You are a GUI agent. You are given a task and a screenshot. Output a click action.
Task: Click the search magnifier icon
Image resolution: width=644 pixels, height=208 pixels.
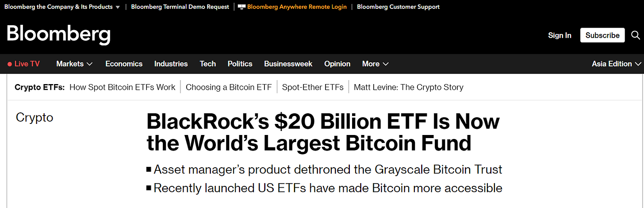635,35
